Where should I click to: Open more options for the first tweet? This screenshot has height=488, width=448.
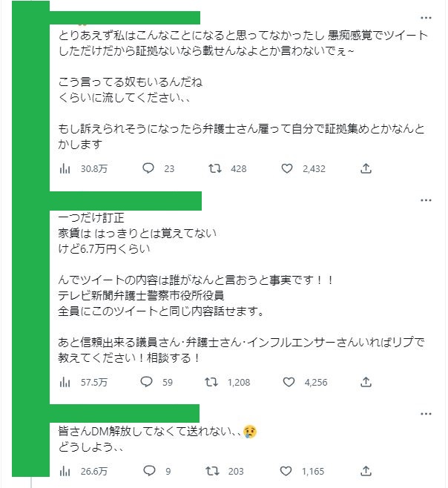click(426, 17)
